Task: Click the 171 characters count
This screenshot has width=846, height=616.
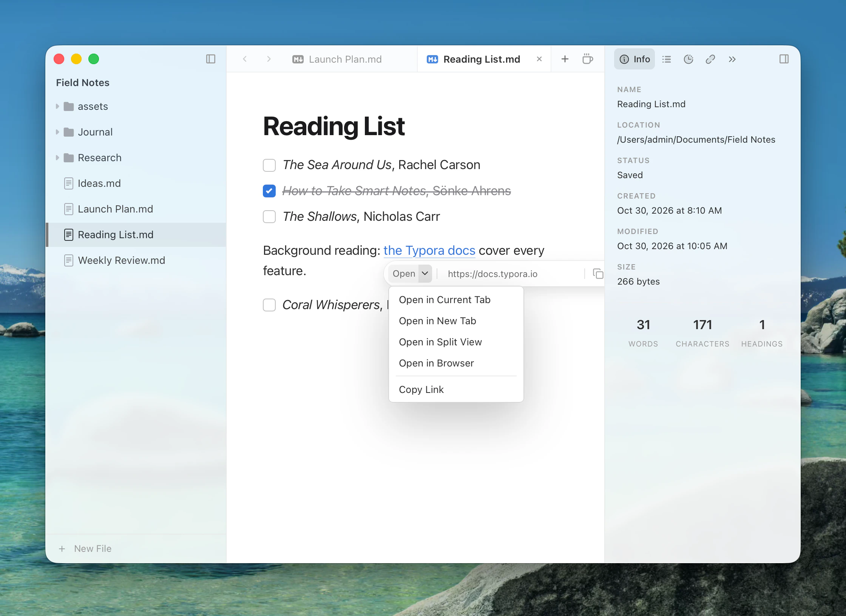Action: 702,325
